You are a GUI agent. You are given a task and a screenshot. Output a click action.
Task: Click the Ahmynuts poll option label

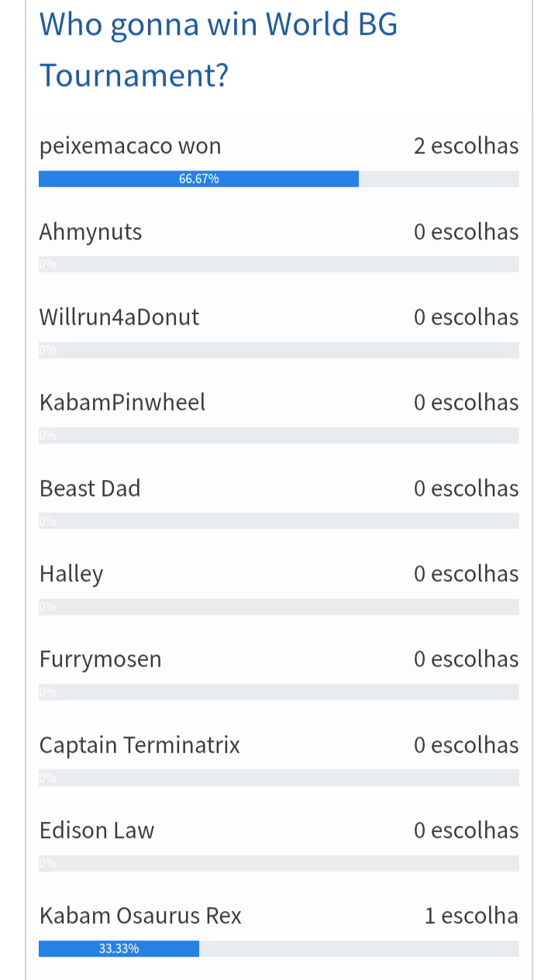pos(91,232)
